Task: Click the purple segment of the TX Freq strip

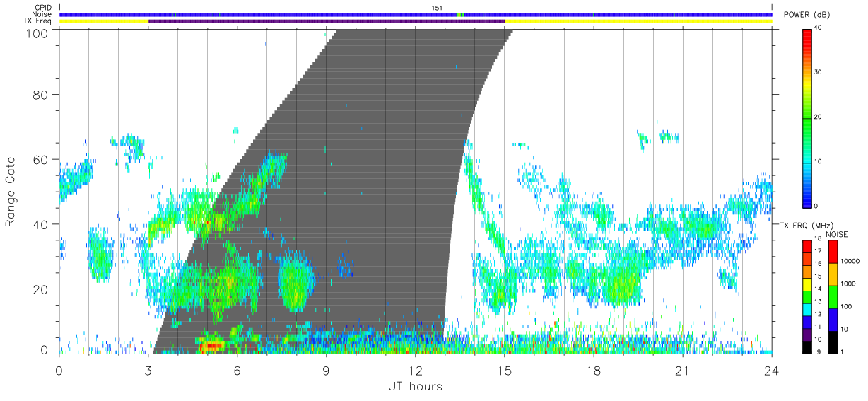Action: click(327, 21)
